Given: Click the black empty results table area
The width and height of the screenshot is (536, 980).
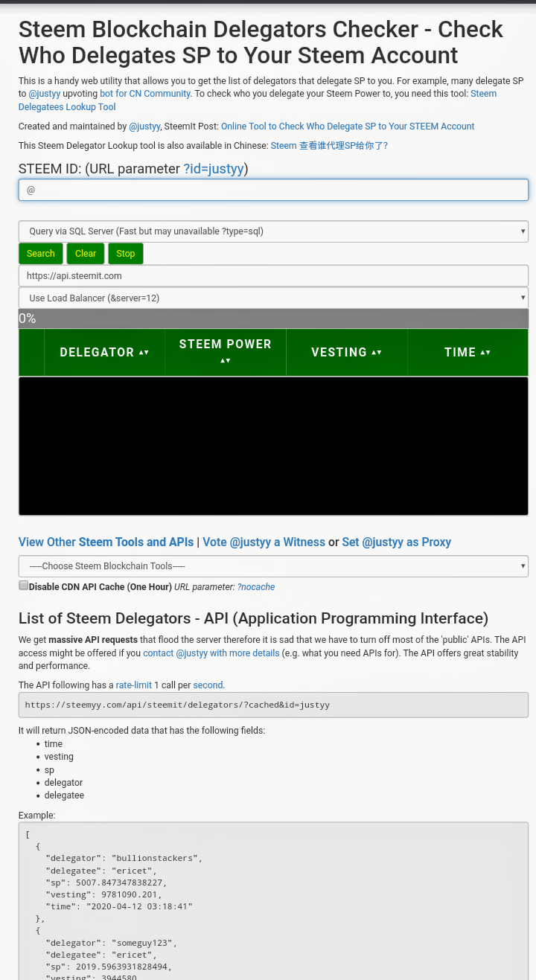Looking at the screenshot, I should (273, 446).
